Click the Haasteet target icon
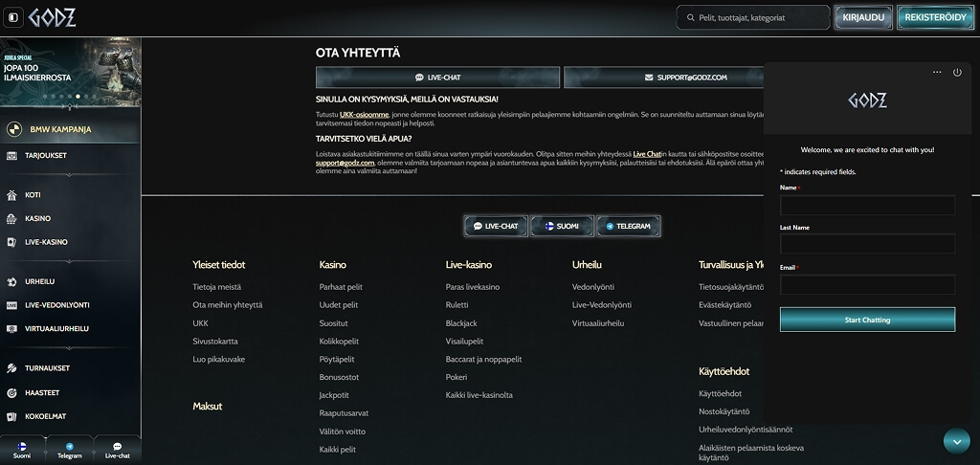Screen dimensions: 980x465 click(x=11, y=393)
